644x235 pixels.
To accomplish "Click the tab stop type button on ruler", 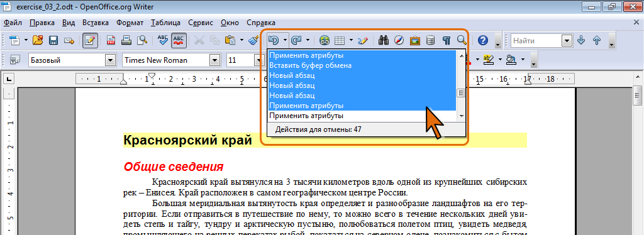I will click(x=9, y=79).
